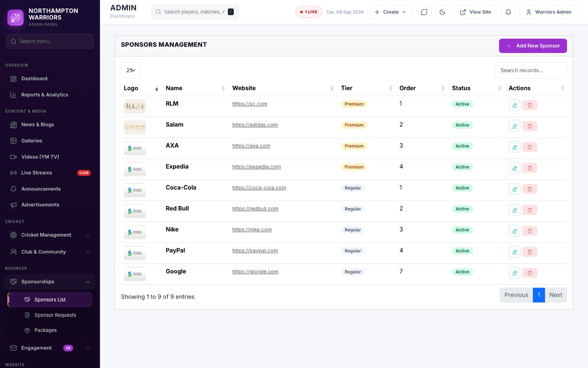
Task: Select page 1 in pagination
Action: coord(539,295)
